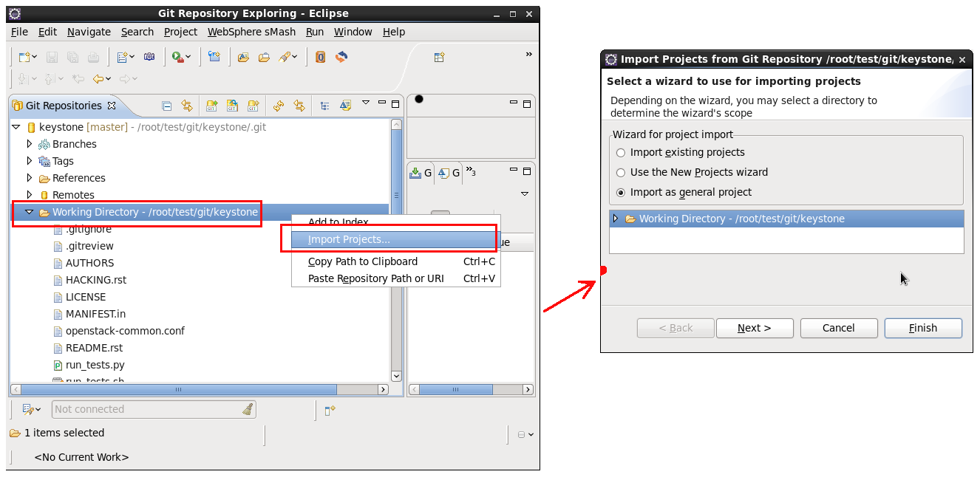The image size is (980, 480).
Task: Select README.rst file in the tree
Action: (x=94, y=348)
